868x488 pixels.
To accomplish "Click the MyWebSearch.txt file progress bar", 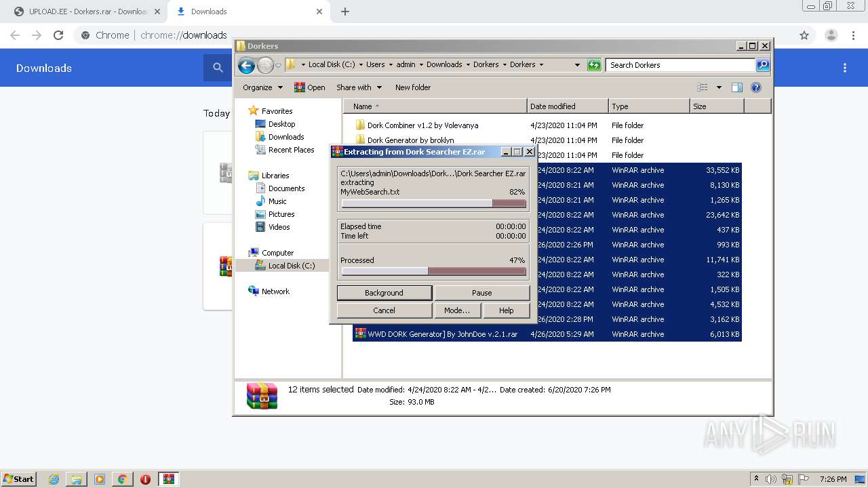I will [433, 203].
